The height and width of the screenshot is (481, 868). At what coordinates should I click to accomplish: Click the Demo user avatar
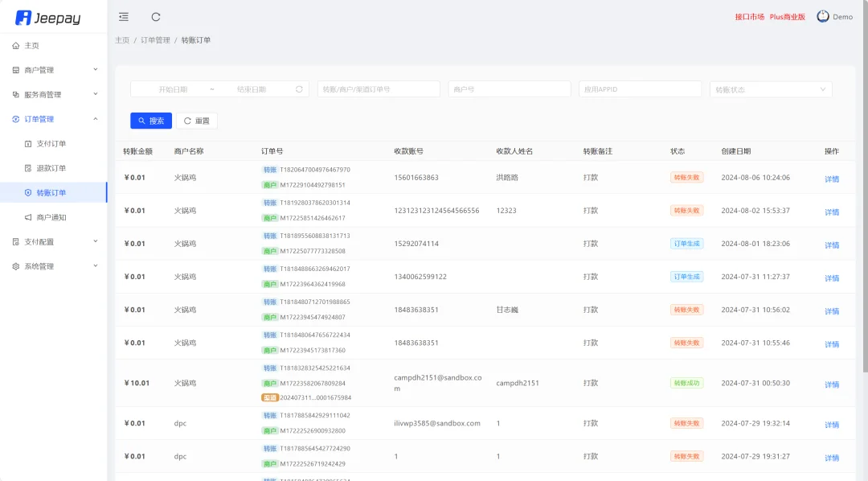coord(821,16)
